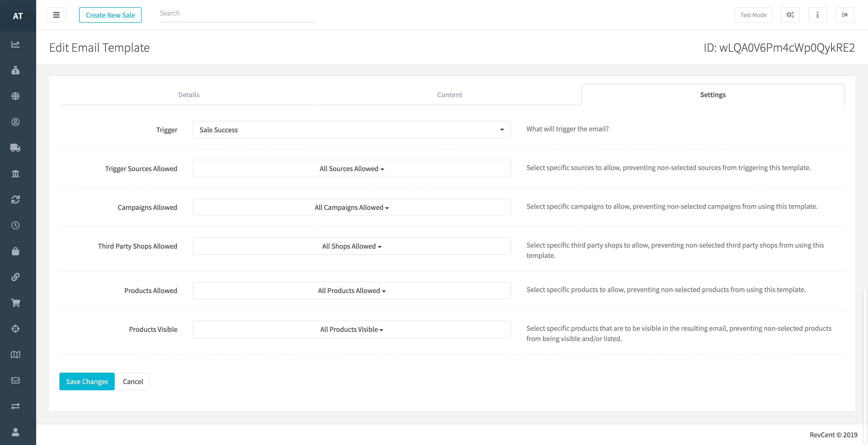The width and height of the screenshot is (868, 445).
Task: Toggle Test Mode button
Action: pos(753,15)
